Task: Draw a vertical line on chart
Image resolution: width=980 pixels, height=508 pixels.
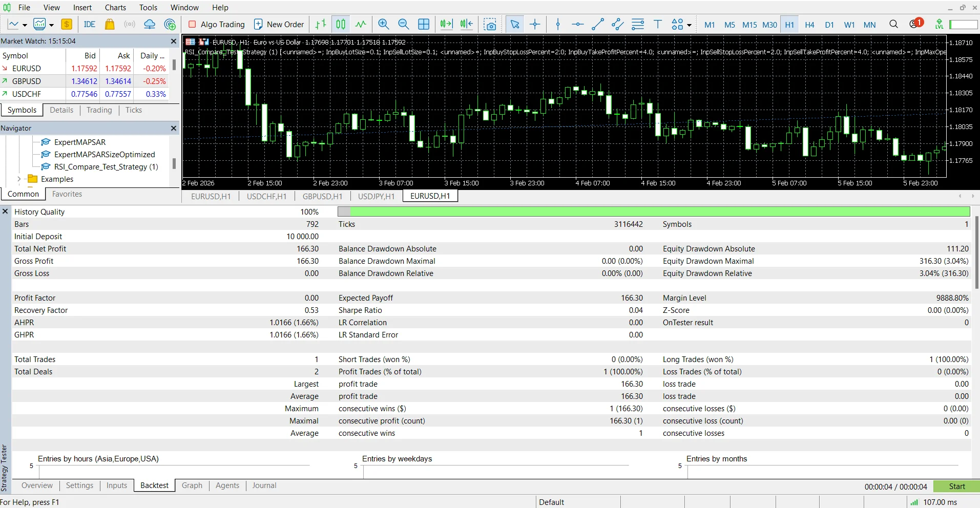Action: point(558,24)
